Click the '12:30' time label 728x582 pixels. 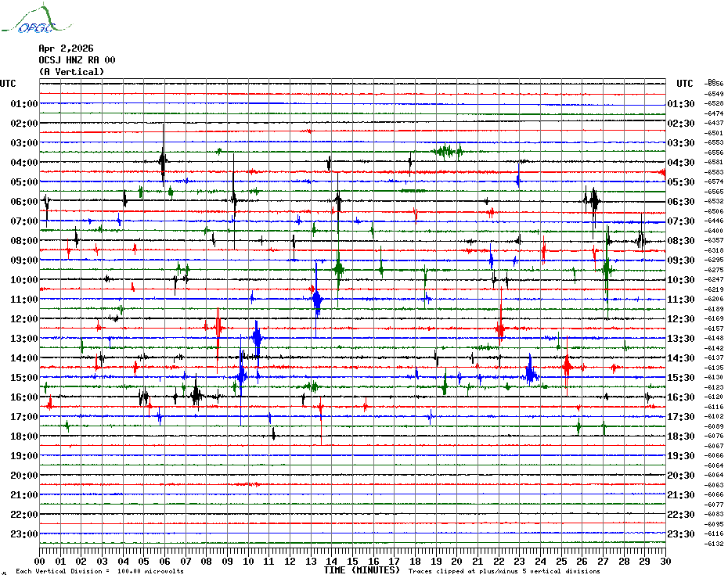pyautogui.click(x=681, y=319)
